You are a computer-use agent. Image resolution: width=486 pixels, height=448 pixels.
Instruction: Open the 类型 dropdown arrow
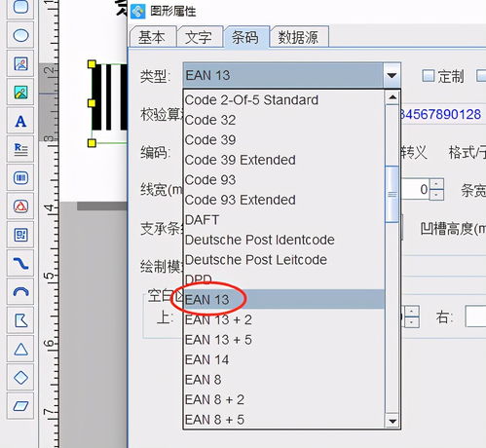[x=392, y=76]
